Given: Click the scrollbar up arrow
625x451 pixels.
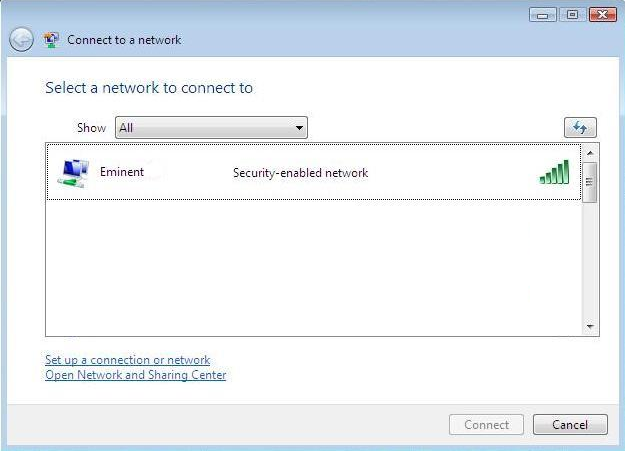Looking at the screenshot, I should 590,153.
